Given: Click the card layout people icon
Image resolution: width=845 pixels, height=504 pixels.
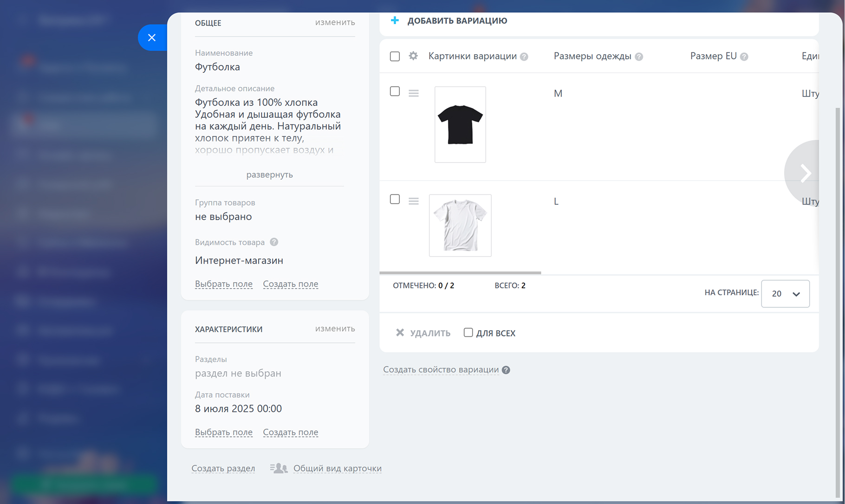Looking at the screenshot, I should pyautogui.click(x=279, y=468).
